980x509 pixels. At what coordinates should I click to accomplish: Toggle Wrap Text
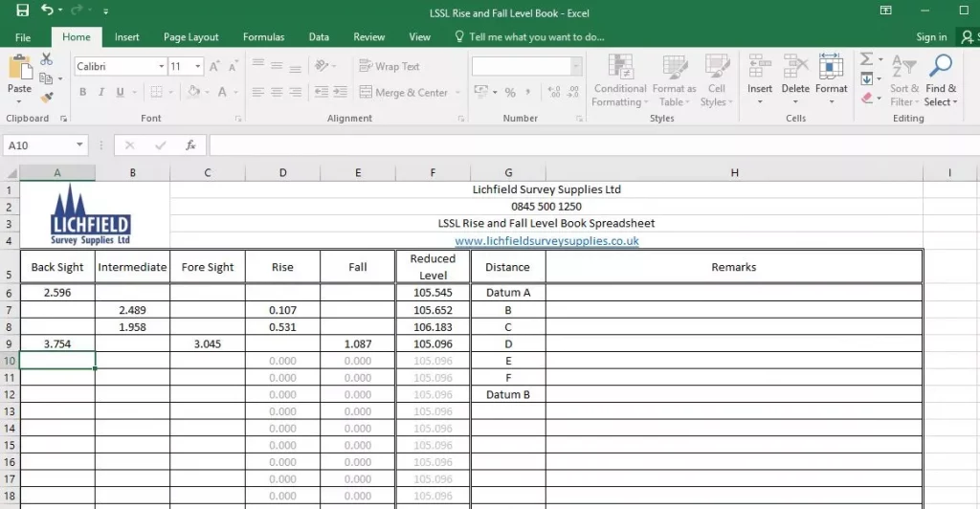(x=389, y=66)
